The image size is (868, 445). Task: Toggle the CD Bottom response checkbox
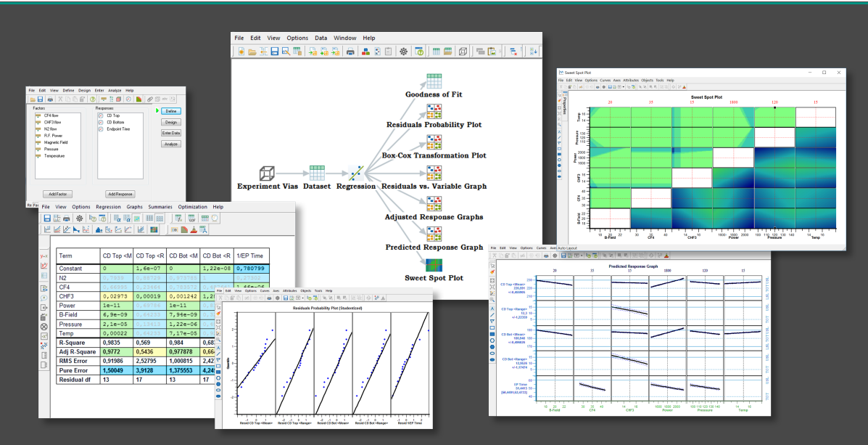click(x=101, y=122)
